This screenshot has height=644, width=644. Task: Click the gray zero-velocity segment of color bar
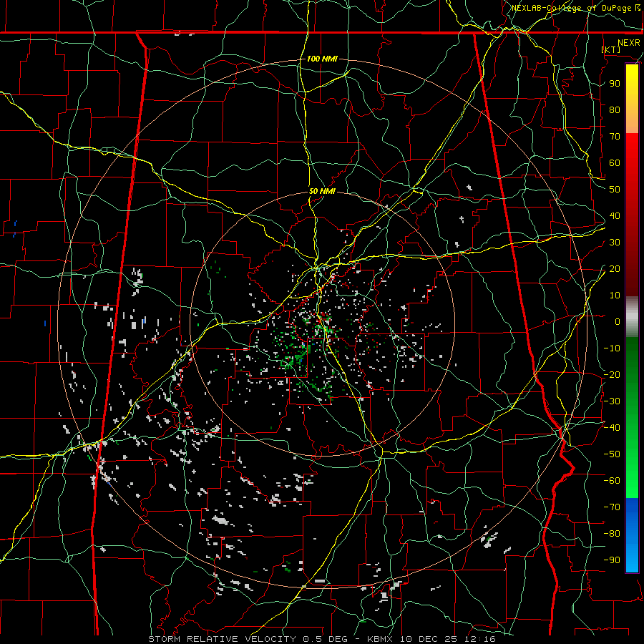click(x=632, y=317)
